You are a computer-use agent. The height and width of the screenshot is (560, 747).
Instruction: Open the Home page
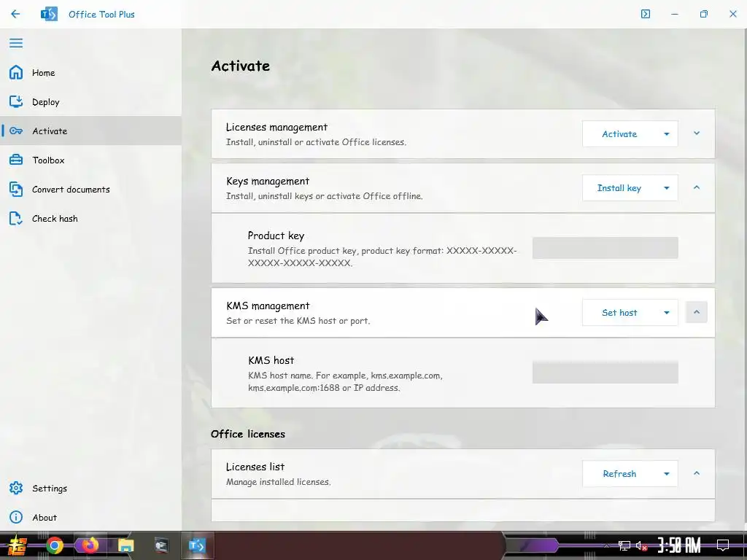click(x=43, y=73)
